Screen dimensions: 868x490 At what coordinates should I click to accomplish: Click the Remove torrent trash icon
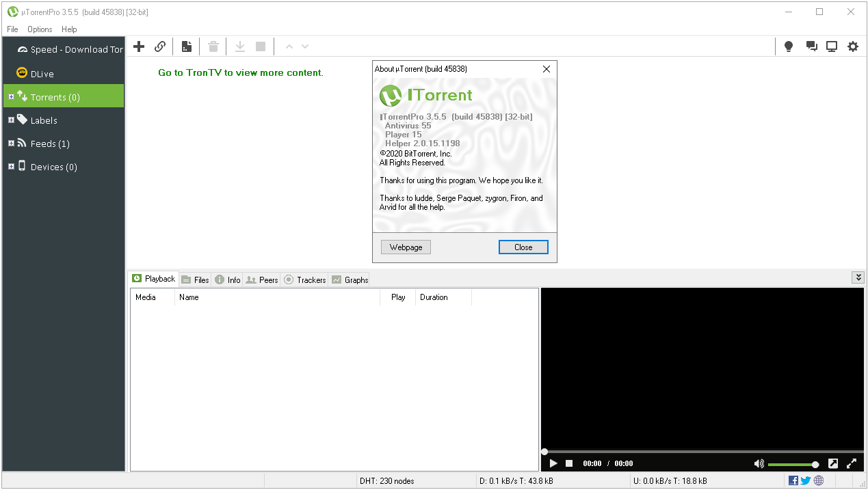point(213,46)
